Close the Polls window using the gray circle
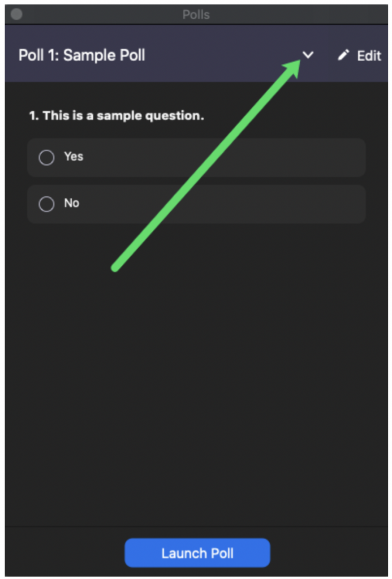Viewport: 392px width, 579px height. click(17, 14)
